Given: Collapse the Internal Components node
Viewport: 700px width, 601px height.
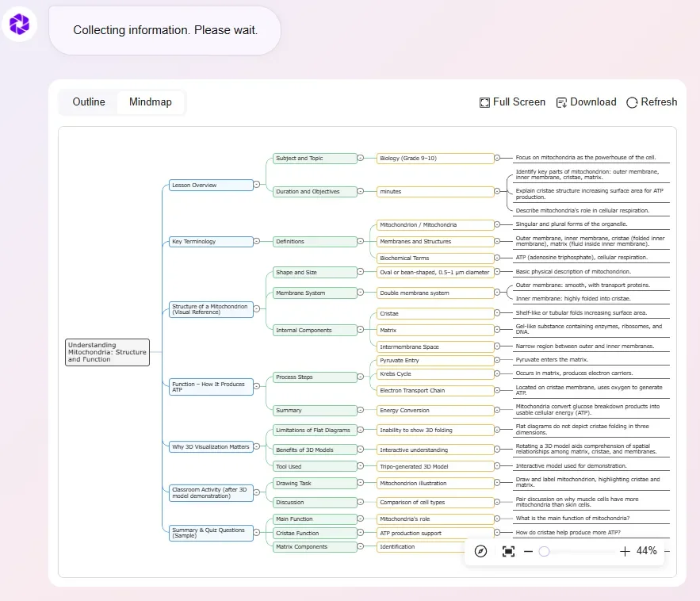Looking at the screenshot, I should 360,330.
